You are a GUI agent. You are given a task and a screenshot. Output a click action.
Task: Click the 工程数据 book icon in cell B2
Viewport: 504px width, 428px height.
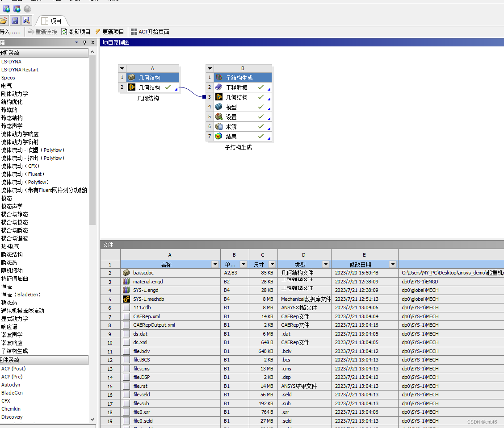point(219,87)
